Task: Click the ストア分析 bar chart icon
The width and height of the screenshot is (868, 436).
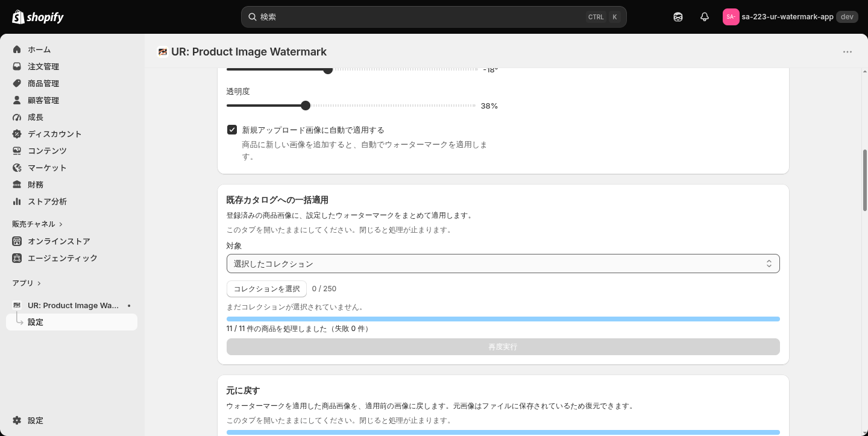Action: tap(17, 201)
